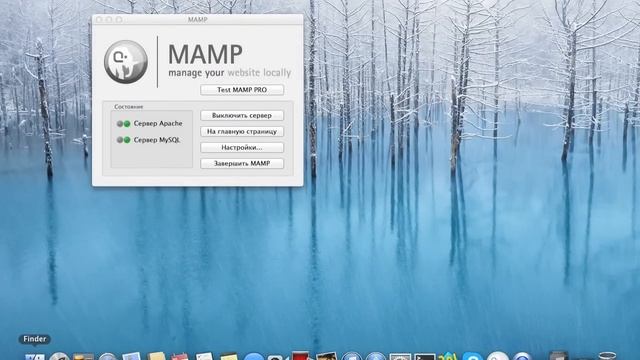Click the Test MAMP PRO button
The width and height of the screenshot is (640, 360).
click(242, 90)
